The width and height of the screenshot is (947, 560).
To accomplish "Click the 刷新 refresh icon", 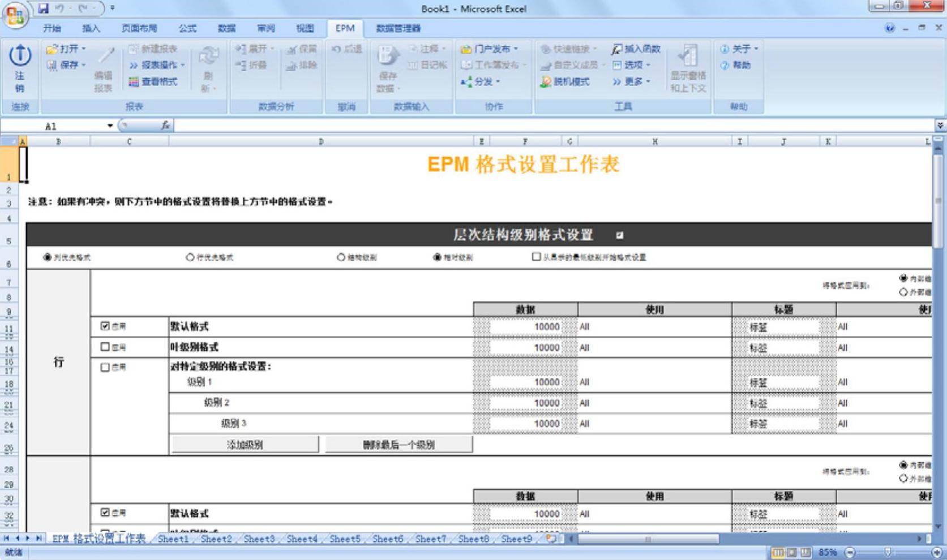I will (208, 57).
